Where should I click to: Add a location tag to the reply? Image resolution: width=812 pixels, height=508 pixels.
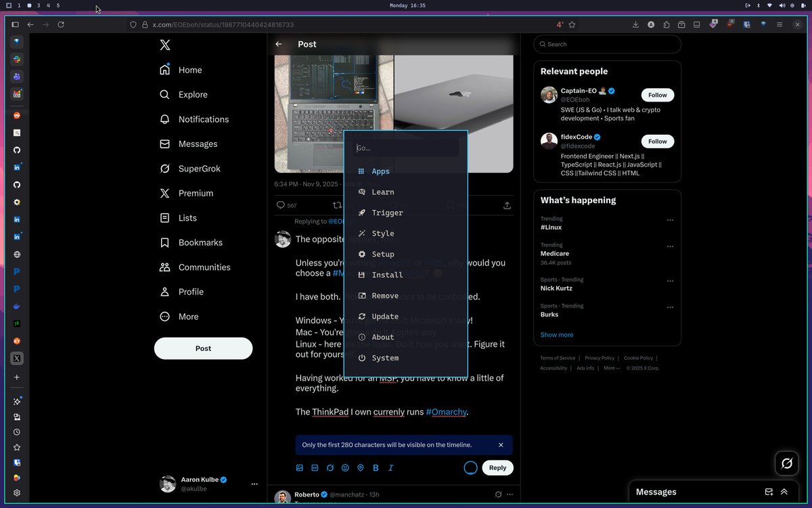361,467
